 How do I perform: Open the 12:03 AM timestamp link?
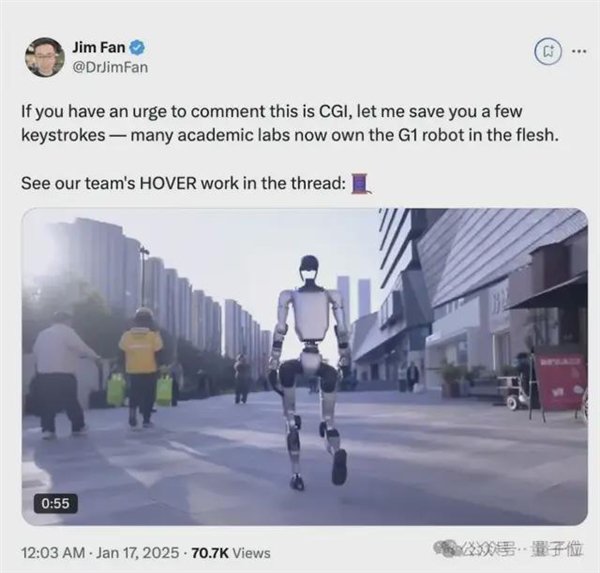53,553
